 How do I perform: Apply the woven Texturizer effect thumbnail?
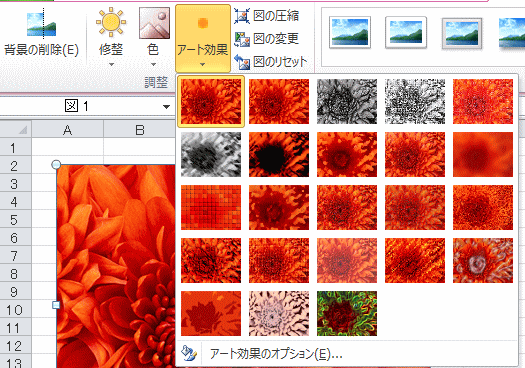click(x=279, y=261)
